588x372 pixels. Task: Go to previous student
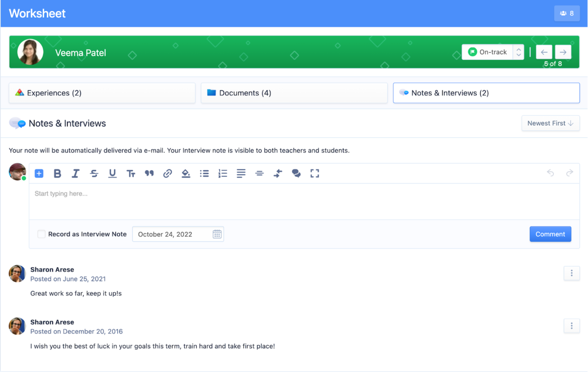click(x=544, y=52)
